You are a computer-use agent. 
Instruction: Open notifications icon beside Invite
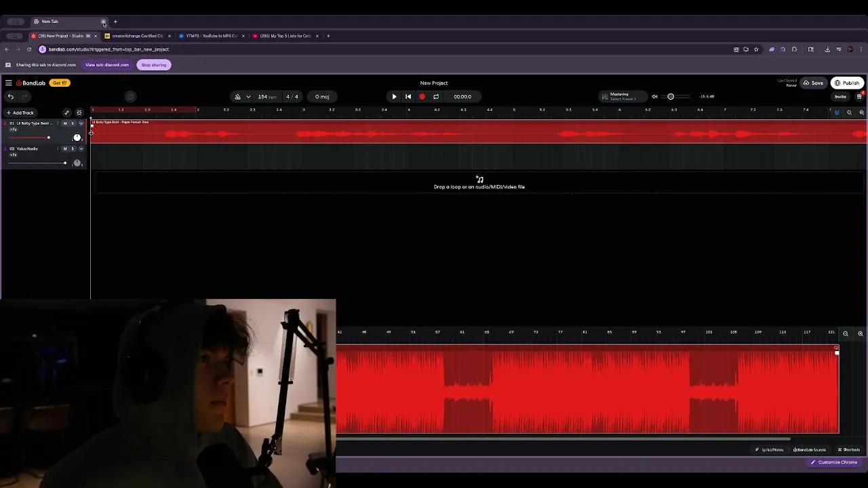859,96
